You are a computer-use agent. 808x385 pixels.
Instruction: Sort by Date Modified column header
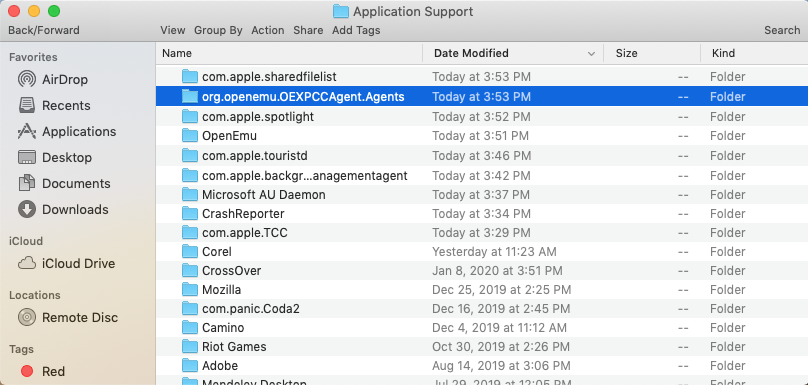[471, 53]
